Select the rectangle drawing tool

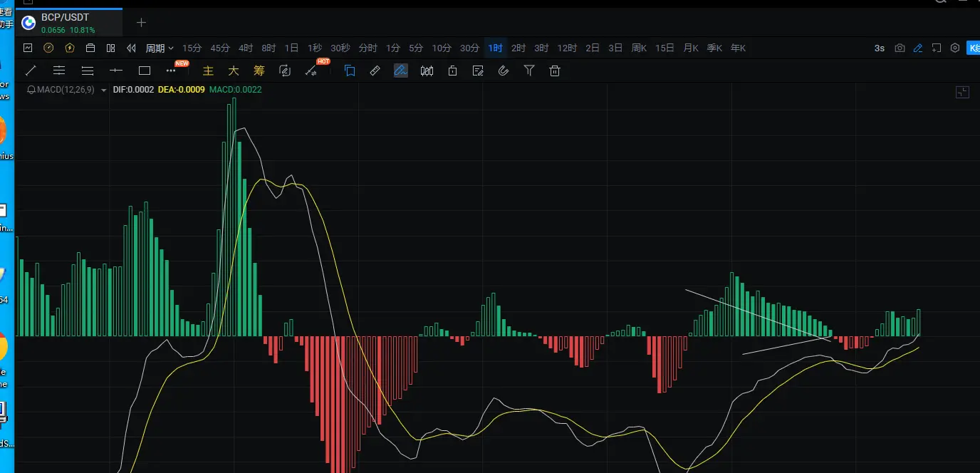pyautogui.click(x=145, y=71)
